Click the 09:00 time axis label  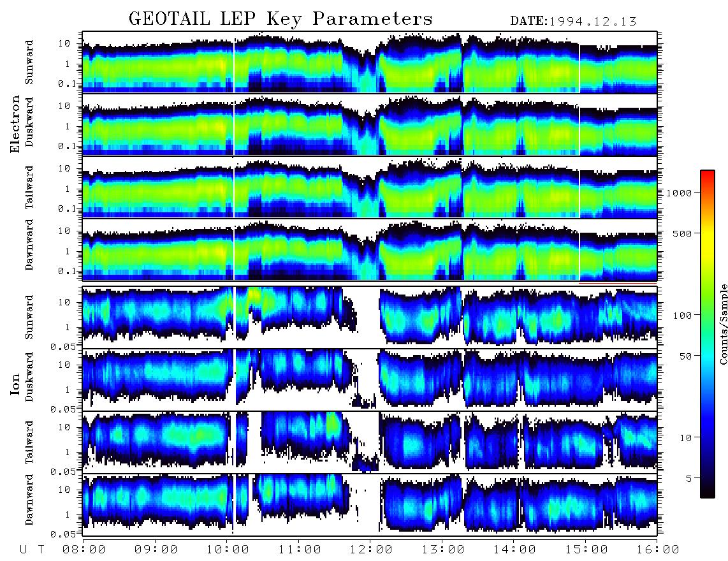[156, 550]
